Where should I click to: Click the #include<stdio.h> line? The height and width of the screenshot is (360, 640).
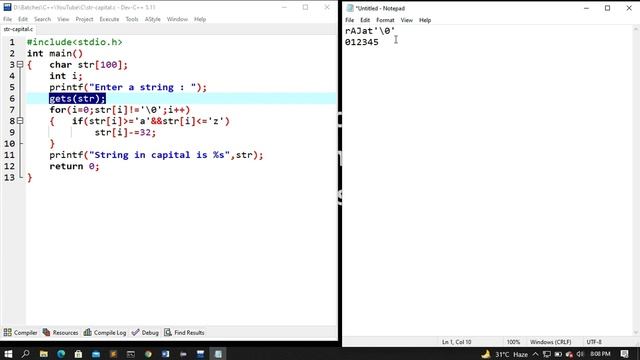tap(74, 42)
